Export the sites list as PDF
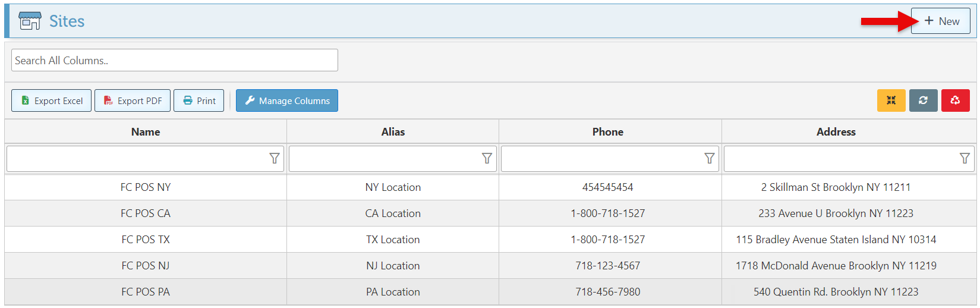 click(x=133, y=100)
